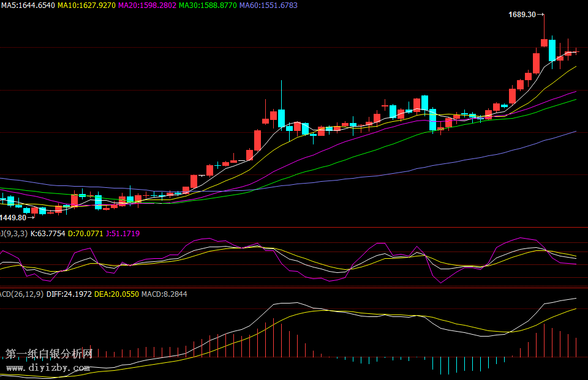
Task: Open the KDJ(9,3,3) indicator parameters label
Action: (13, 233)
